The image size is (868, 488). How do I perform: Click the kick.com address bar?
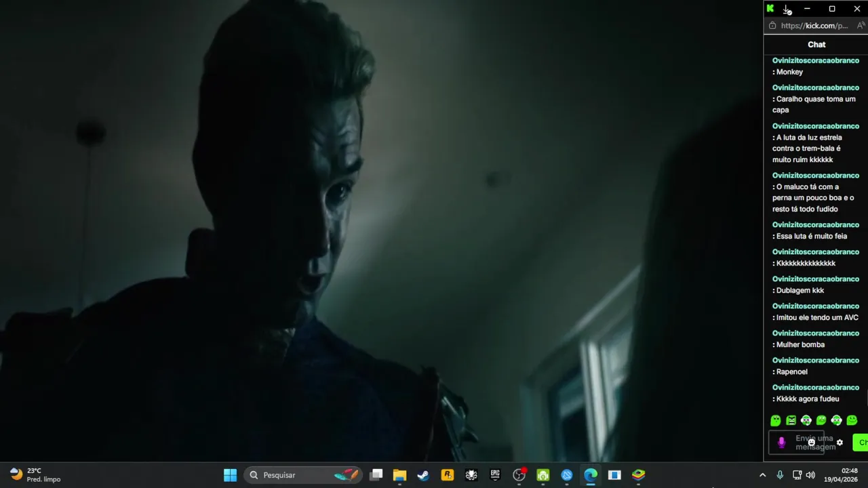click(x=814, y=26)
